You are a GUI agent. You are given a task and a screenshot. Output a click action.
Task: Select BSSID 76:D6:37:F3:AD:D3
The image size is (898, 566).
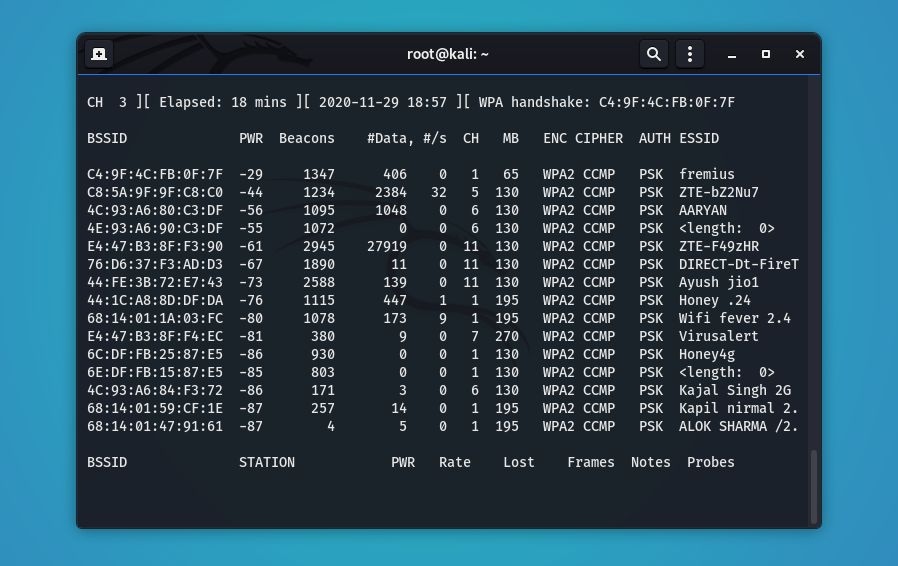point(155,265)
